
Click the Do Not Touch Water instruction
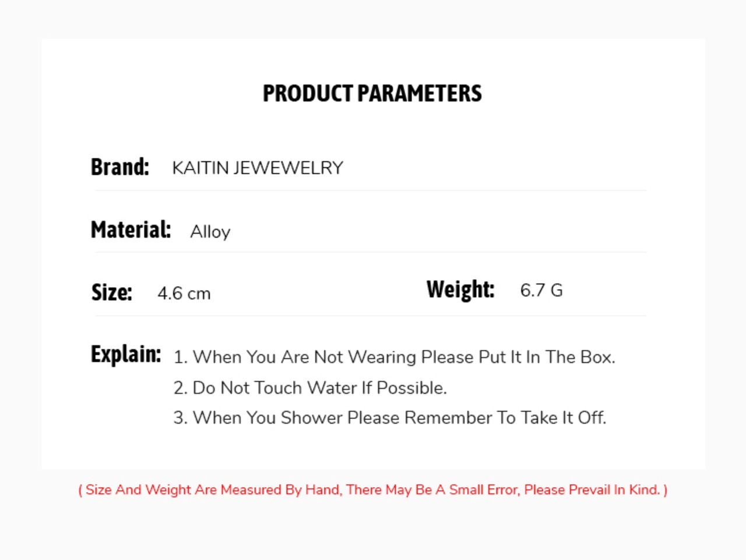click(310, 388)
